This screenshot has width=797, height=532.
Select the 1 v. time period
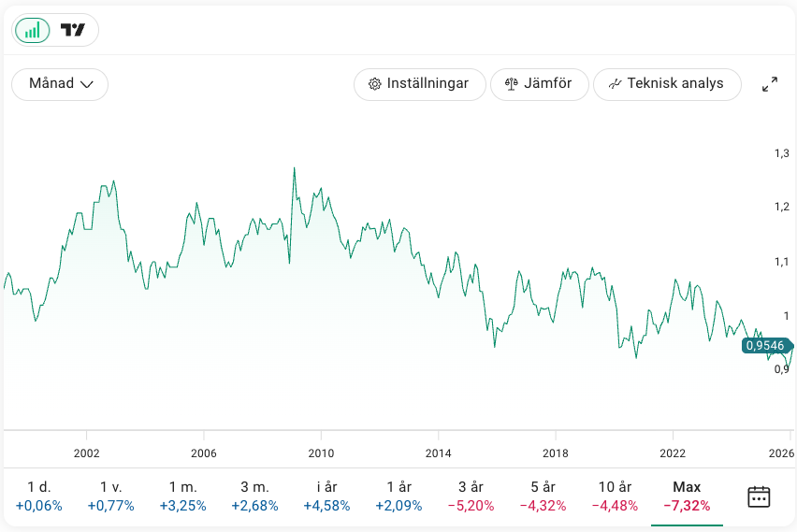click(x=111, y=496)
